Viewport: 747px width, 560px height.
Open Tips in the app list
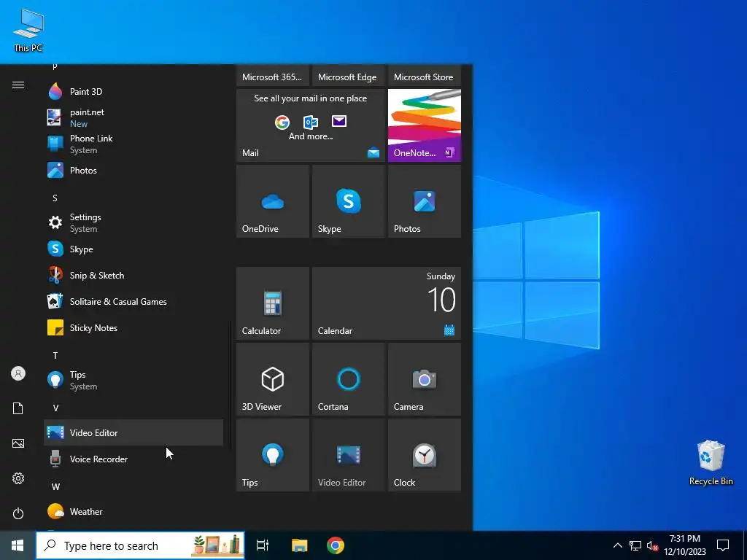pyautogui.click(x=133, y=381)
